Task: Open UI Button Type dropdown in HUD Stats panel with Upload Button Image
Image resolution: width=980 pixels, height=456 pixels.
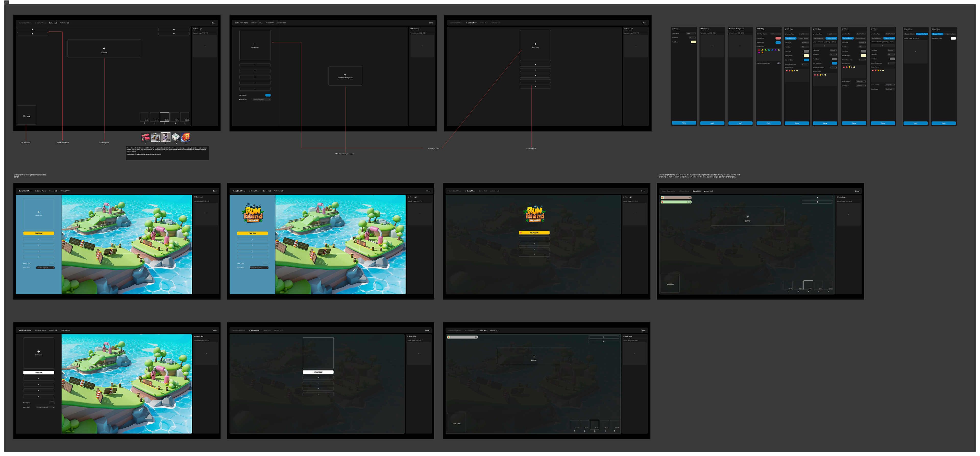Action: point(832,34)
